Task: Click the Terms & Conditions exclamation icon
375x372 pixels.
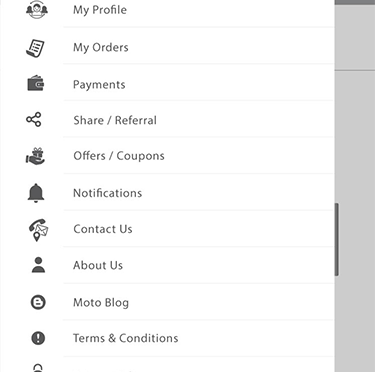Action: point(38,338)
